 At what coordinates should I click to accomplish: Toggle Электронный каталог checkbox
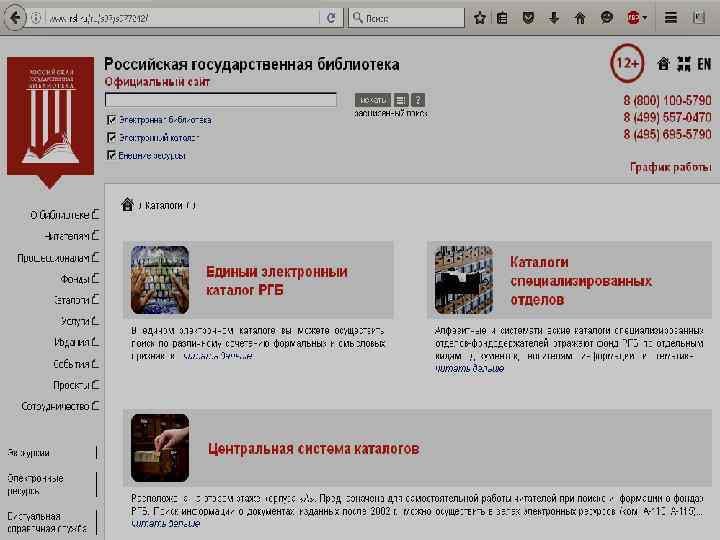[x=111, y=137]
